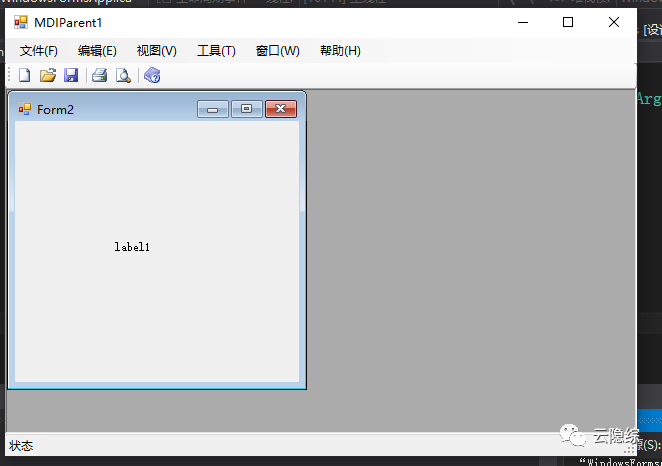
Task: Click the Help book toolbar icon
Action: tap(152, 76)
